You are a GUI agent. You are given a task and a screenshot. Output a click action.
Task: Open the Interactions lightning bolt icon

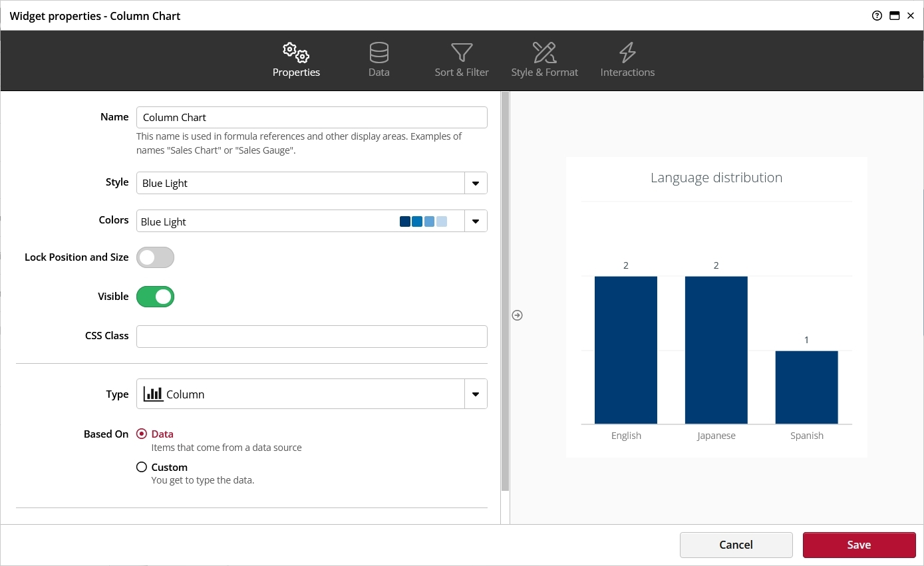click(627, 53)
